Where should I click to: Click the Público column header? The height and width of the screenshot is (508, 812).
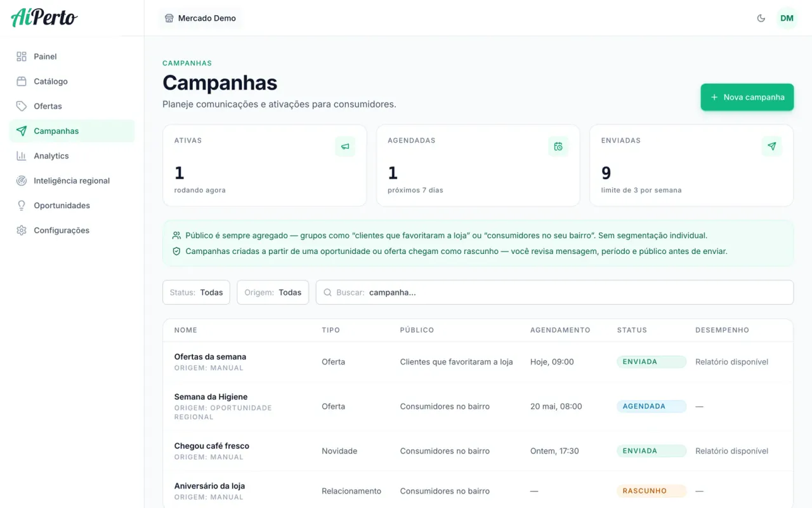pyautogui.click(x=417, y=330)
